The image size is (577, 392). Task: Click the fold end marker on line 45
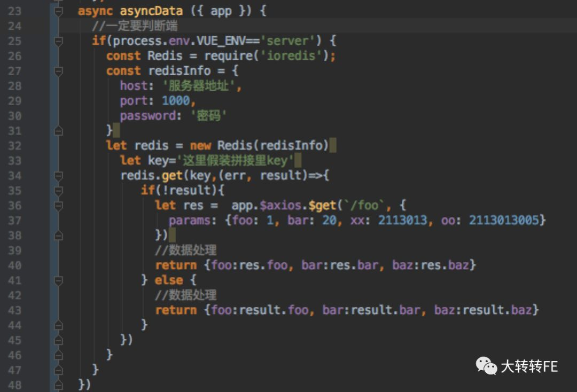click(59, 341)
